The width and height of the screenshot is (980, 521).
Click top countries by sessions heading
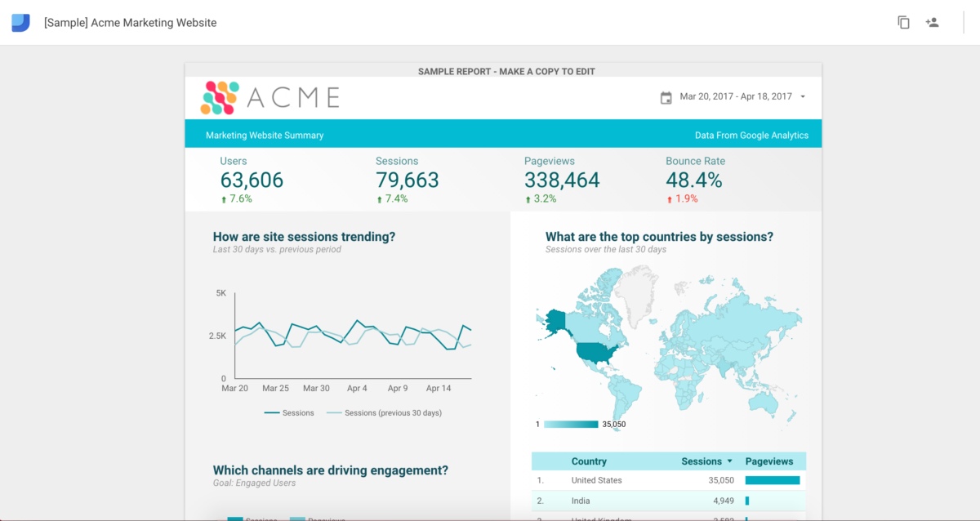point(659,237)
